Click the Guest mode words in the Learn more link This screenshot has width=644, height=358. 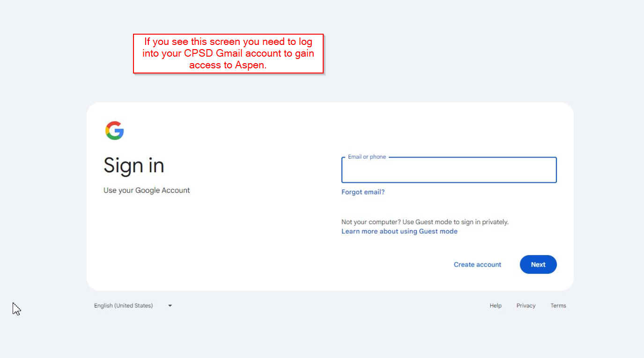[438, 231]
